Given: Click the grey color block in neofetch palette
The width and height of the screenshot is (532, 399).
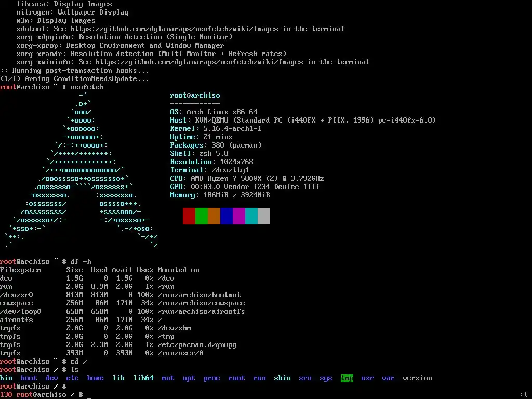Looking at the screenshot, I should [x=264, y=216].
